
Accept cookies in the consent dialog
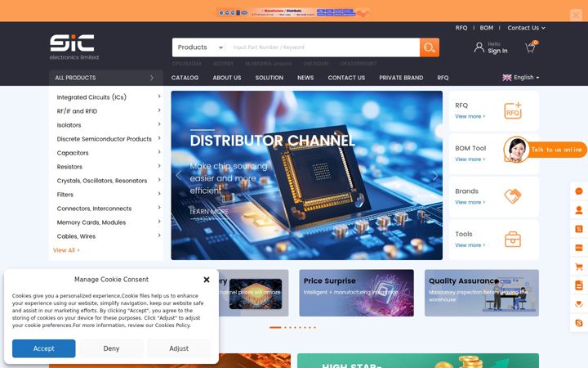(44, 348)
